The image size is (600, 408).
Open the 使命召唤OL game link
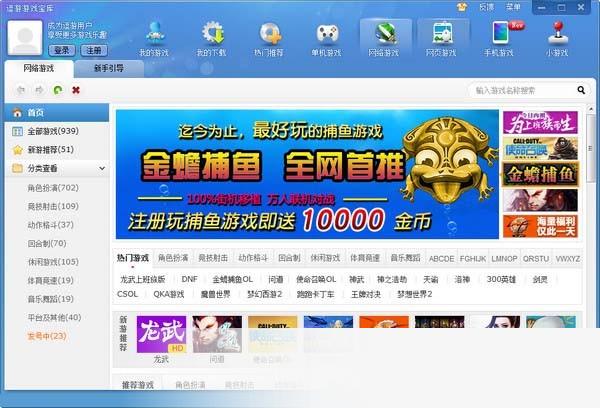[x=316, y=279]
